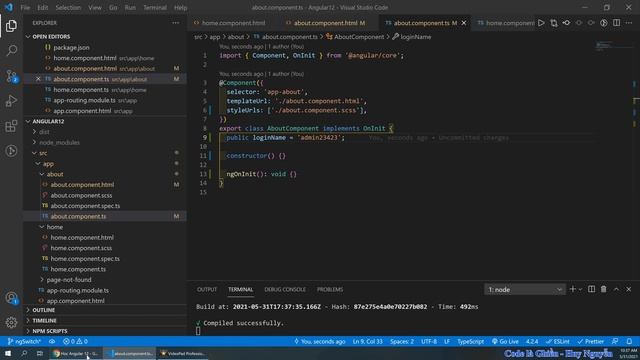Open the File menu
The height and width of the screenshot is (360, 640).
[25, 7]
